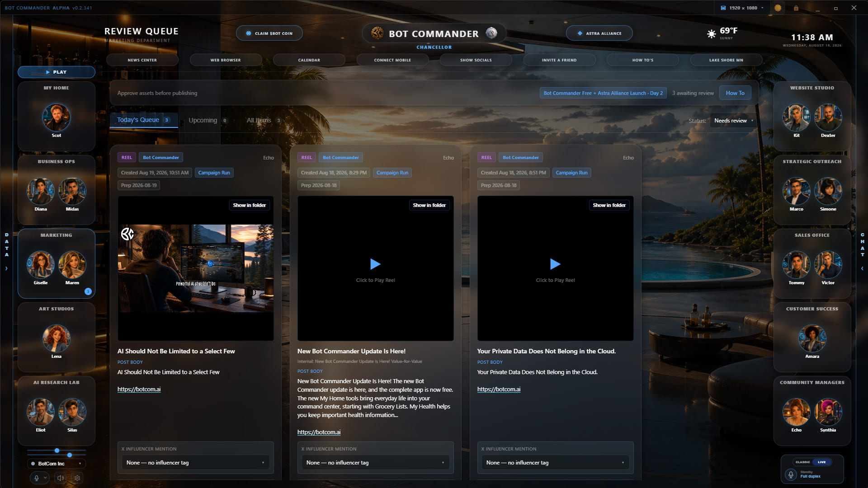The height and width of the screenshot is (488, 868).
Task: Open the influencer tag dropdown for the New Bot Commander Update card
Action: (375, 463)
